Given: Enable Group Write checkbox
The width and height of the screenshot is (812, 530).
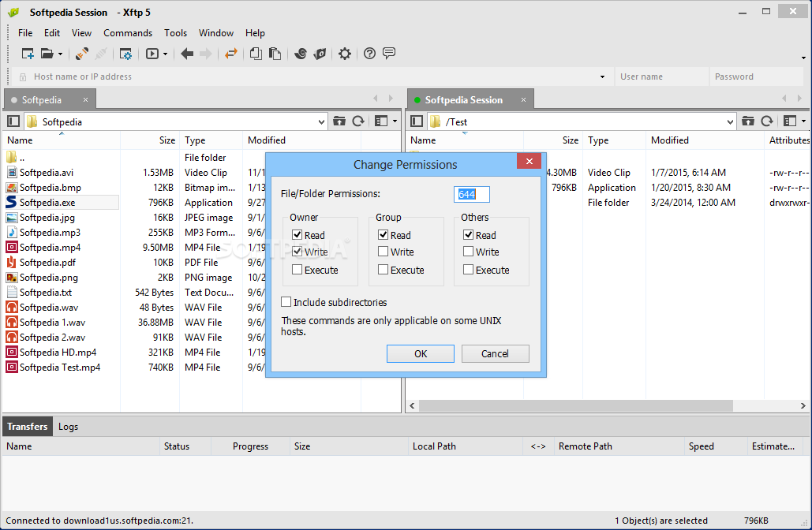Looking at the screenshot, I should click(x=384, y=252).
